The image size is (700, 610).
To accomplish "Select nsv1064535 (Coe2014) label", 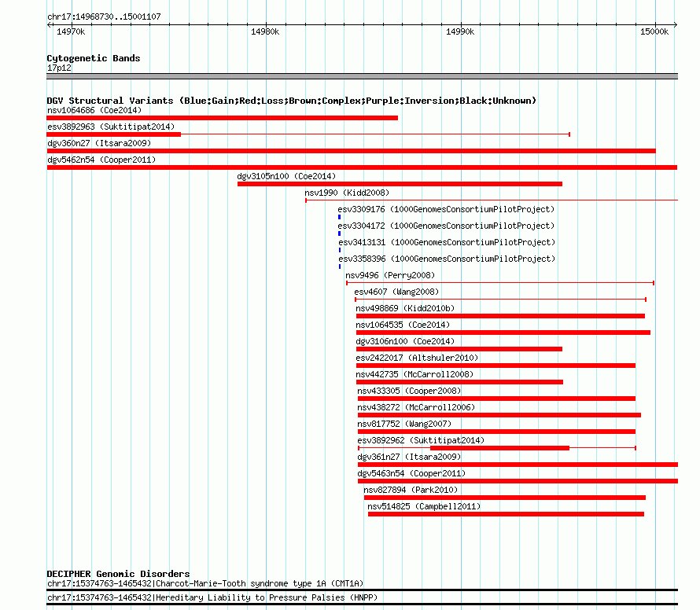I will click(x=403, y=325).
